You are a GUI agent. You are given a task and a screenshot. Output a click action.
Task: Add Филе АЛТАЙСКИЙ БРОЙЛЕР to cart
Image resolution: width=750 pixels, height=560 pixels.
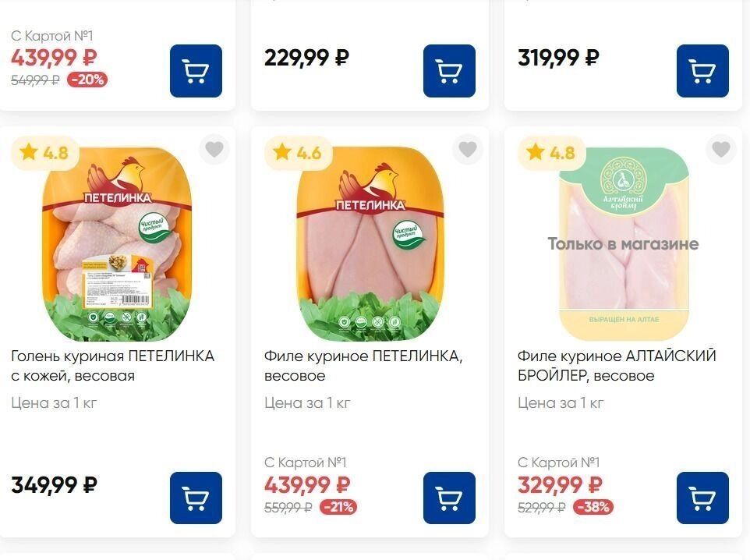point(702,498)
